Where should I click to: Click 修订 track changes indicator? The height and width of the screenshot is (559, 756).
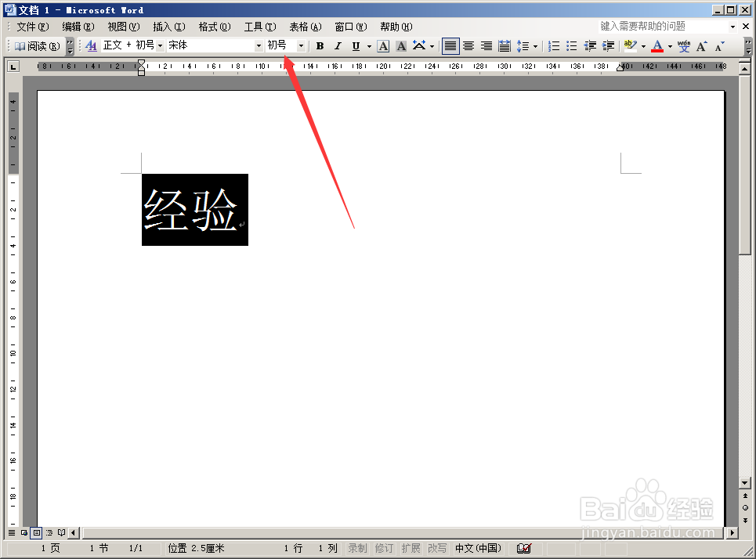point(385,548)
